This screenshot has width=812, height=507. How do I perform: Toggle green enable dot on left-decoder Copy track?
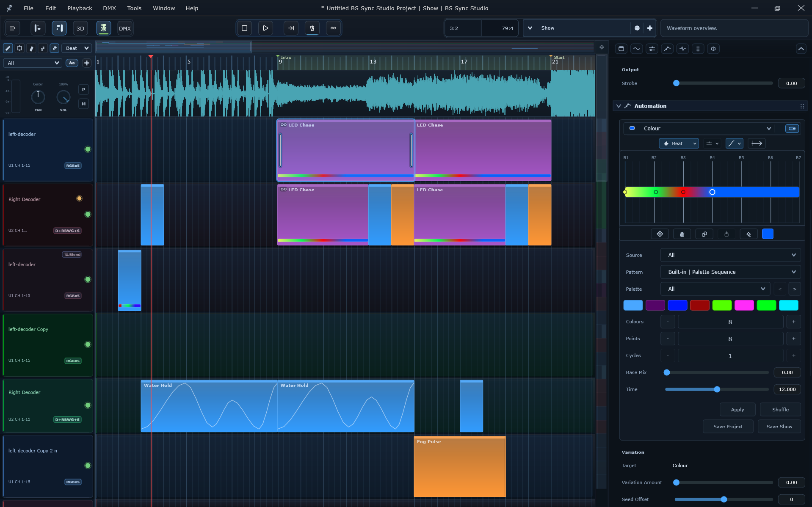(x=88, y=344)
